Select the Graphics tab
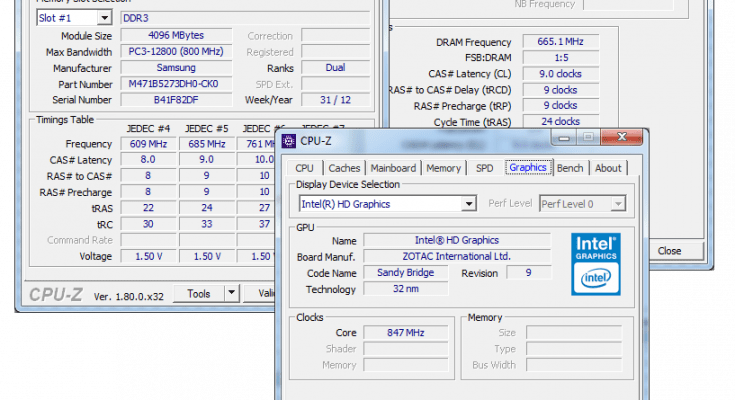The height and width of the screenshot is (400, 735). pos(528,168)
